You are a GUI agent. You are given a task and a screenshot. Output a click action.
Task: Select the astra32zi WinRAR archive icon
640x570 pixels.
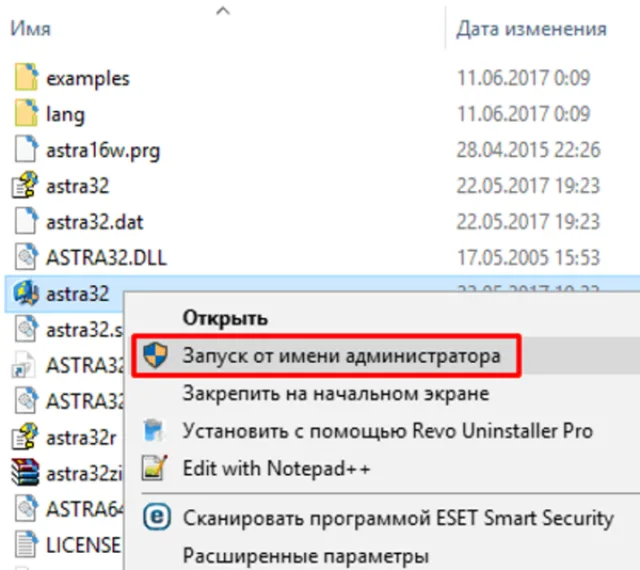click(x=25, y=472)
